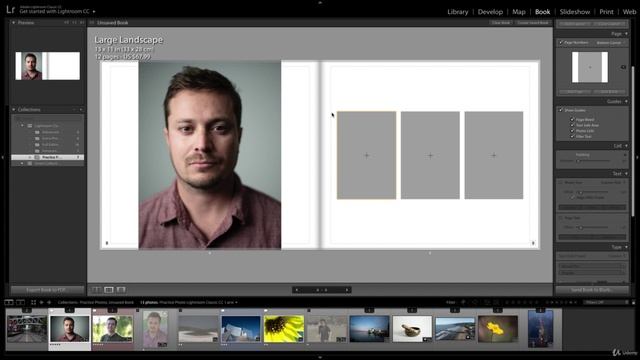Click Export Book to PDF button
The height and width of the screenshot is (360, 640).
tap(46, 290)
